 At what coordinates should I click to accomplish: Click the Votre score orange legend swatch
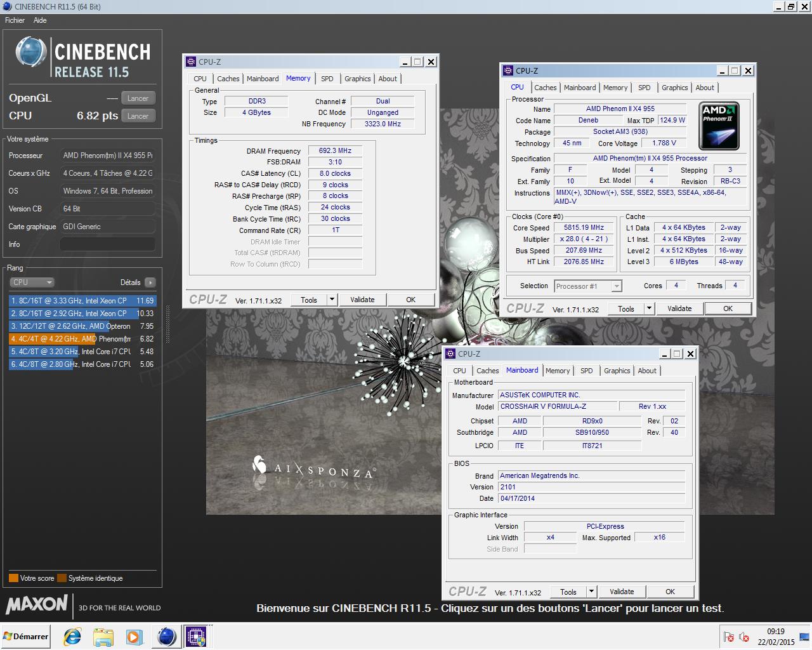coord(13,578)
